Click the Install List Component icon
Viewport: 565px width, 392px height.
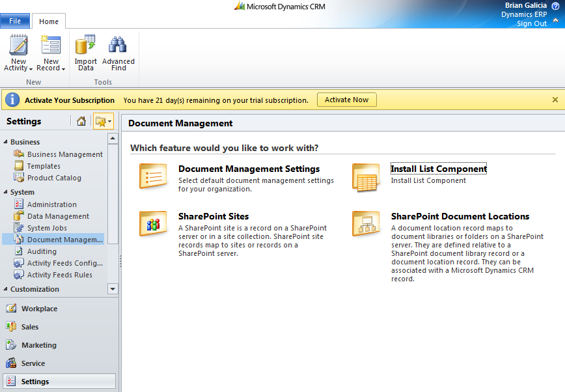click(366, 177)
